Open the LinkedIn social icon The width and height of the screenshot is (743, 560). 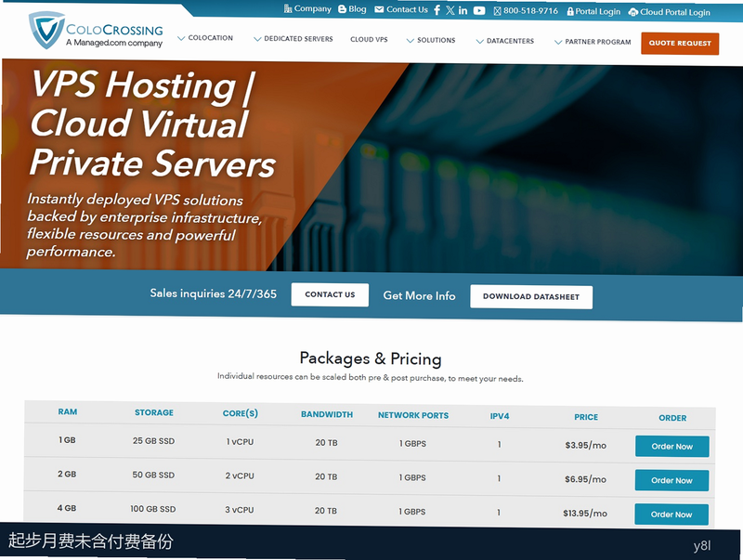click(x=463, y=10)
